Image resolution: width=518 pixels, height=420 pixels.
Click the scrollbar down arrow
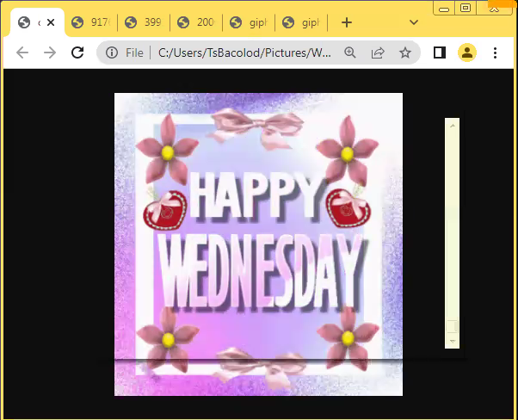click(452, 342)
